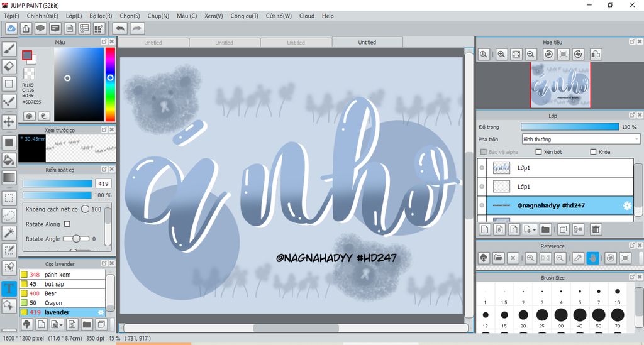Zoom out on the Navigator preview

pos(531,54)
